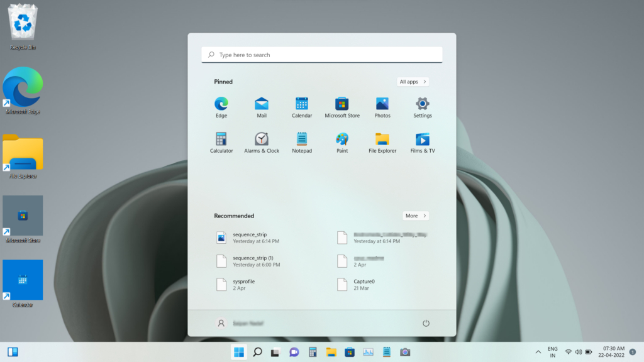Open Alarms & Clock app

click(x=262, y=141)
